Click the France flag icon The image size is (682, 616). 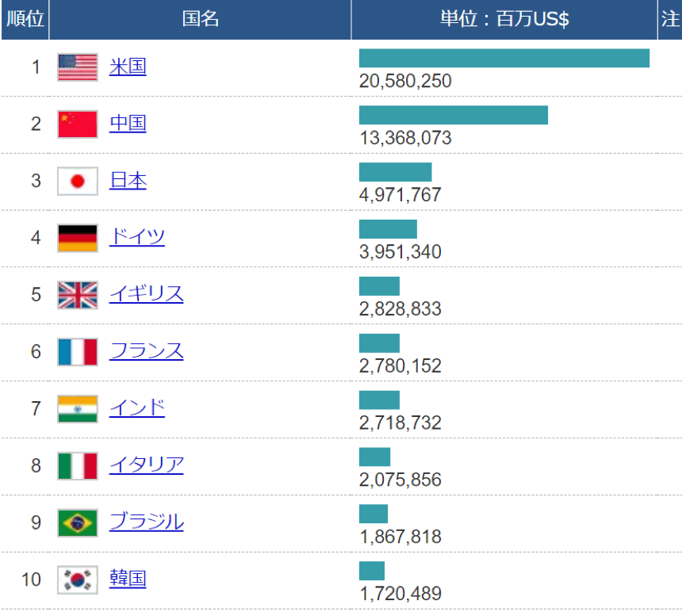pyautogui.click(x=78, y=352)
